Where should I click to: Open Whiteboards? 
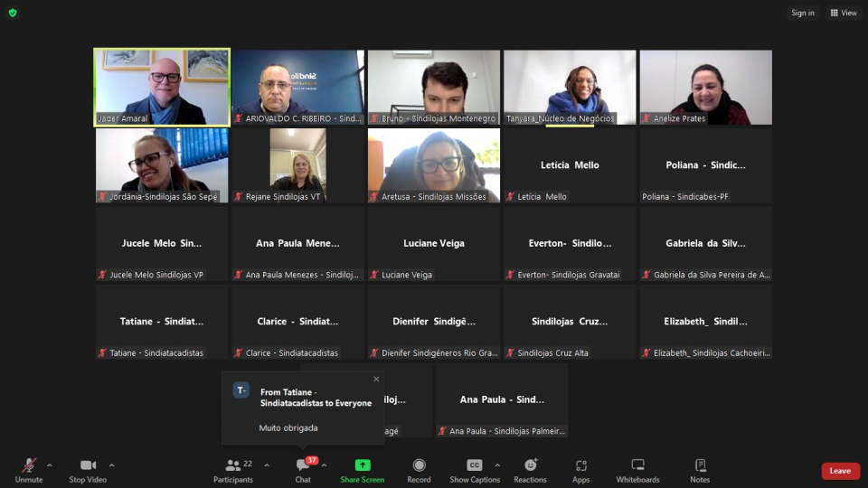coord(637,469)
